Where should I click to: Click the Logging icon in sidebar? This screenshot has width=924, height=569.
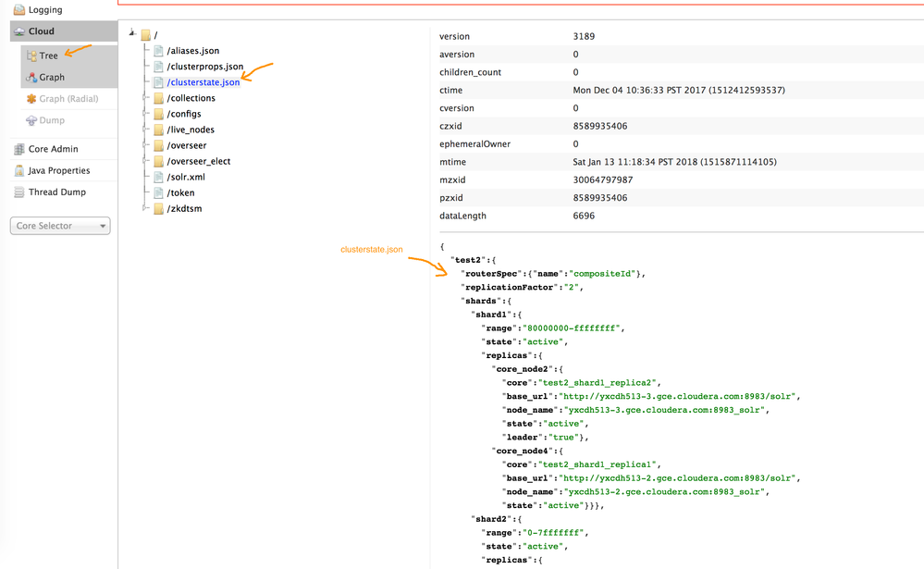19,10
